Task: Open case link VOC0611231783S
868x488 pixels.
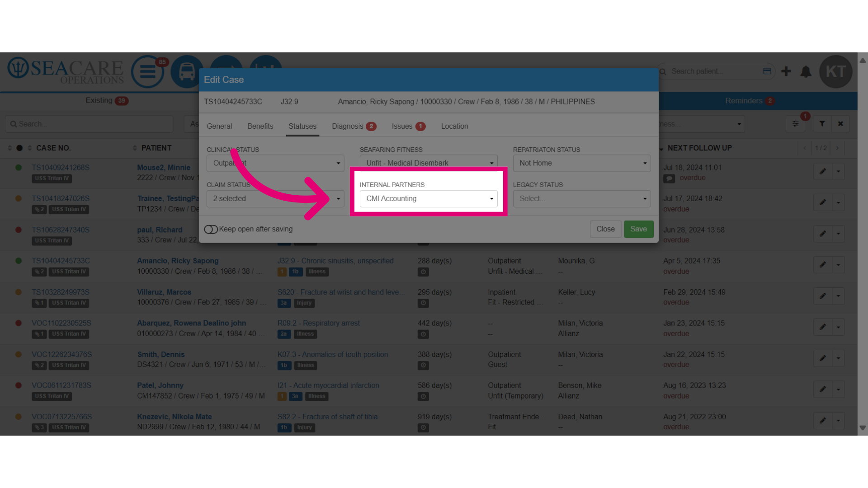Action: 61,385
